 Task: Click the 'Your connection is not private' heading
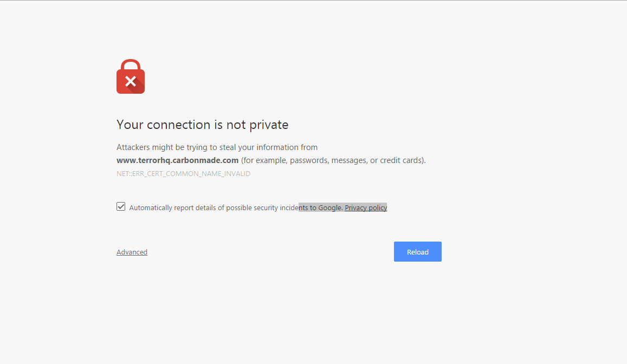[x=202, y=125]
